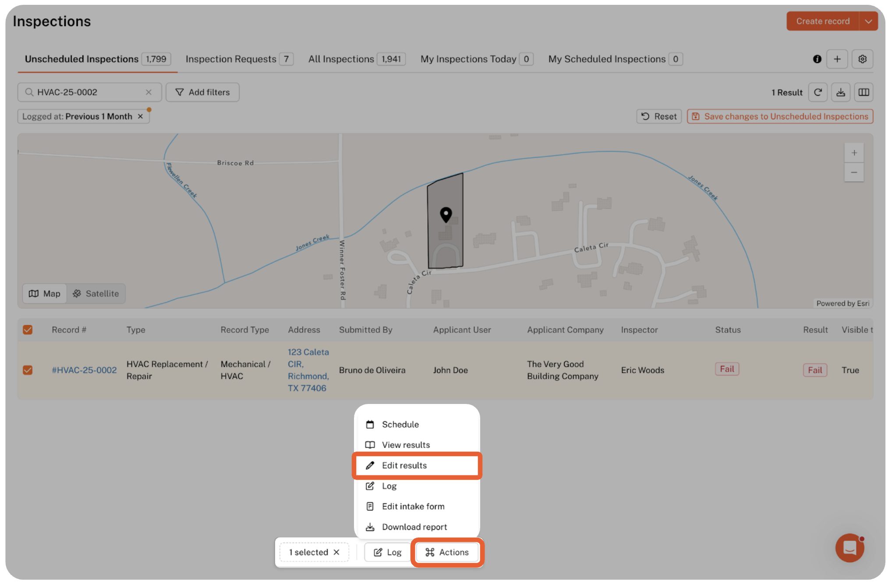Uncheck the select-all header checkbox
The image size is (892, 588).
[x=28, y=330]
